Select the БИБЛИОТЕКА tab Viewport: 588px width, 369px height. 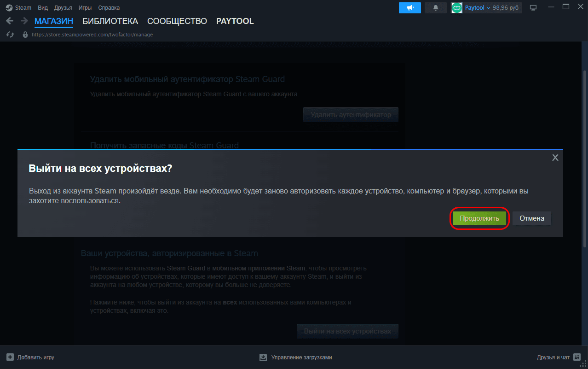pyautogui.click(x=110, y=21)
